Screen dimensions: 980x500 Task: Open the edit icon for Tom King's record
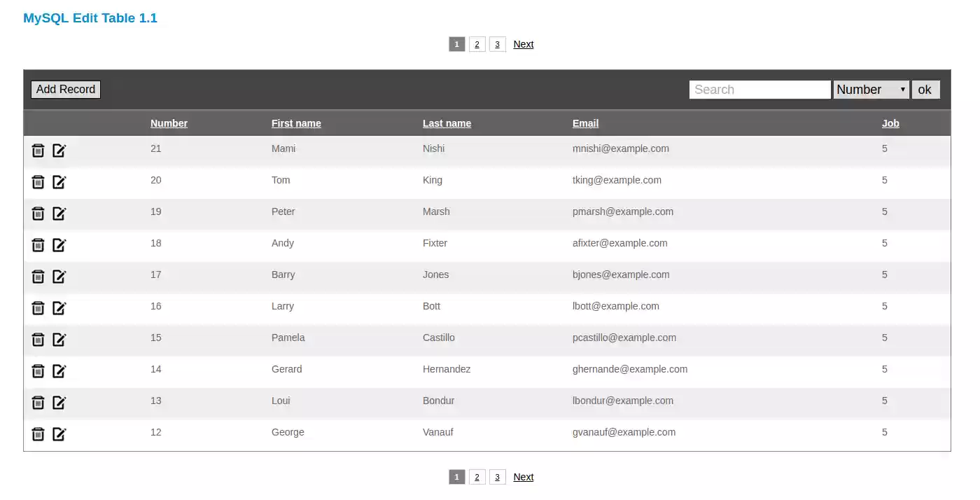click(x=59, y=181)
